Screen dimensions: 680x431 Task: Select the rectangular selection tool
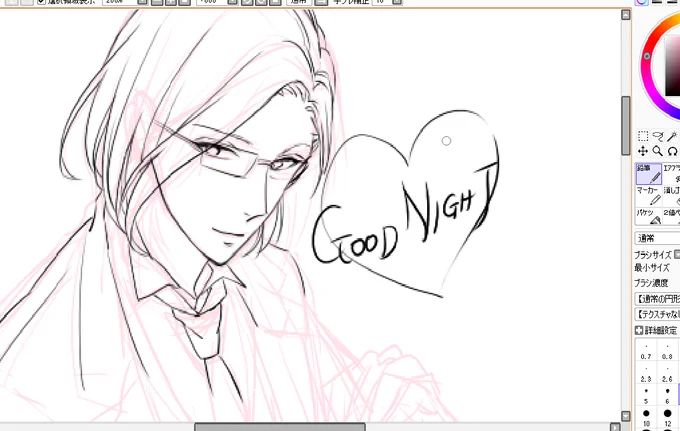point(643,136)
